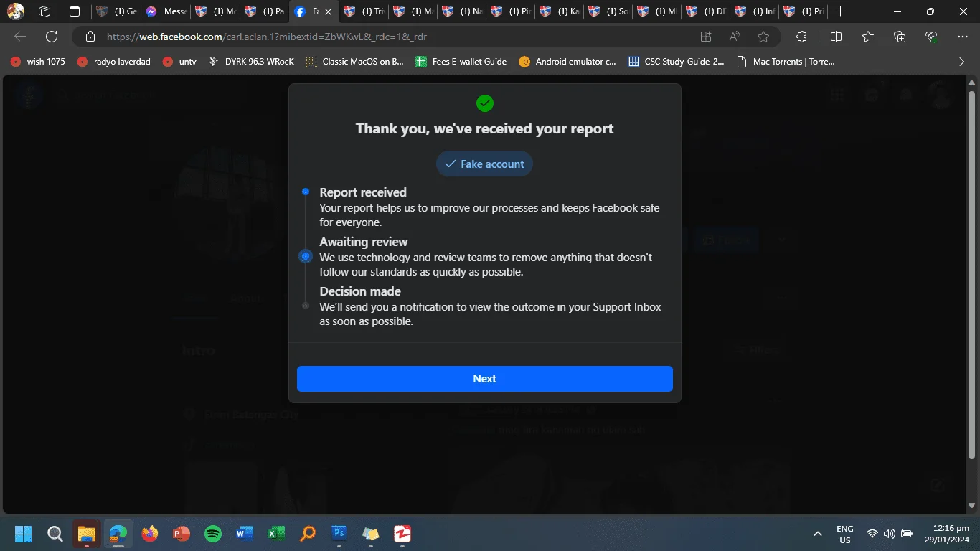This screenshot has height=551, width=980.
Task: Switch to the '(1) Inf' tab
Action: [756, 11]
